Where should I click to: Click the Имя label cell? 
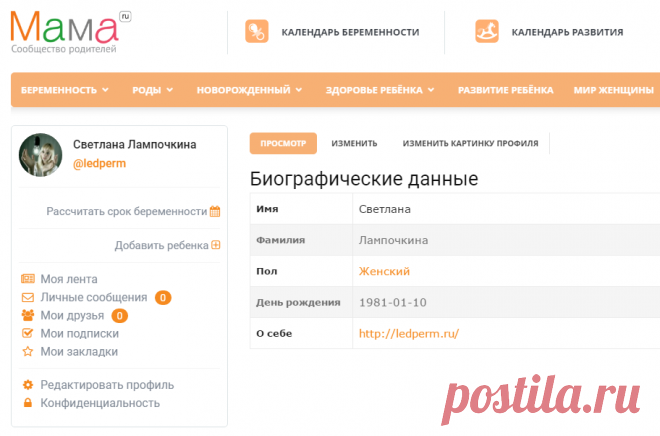[301, 209]
